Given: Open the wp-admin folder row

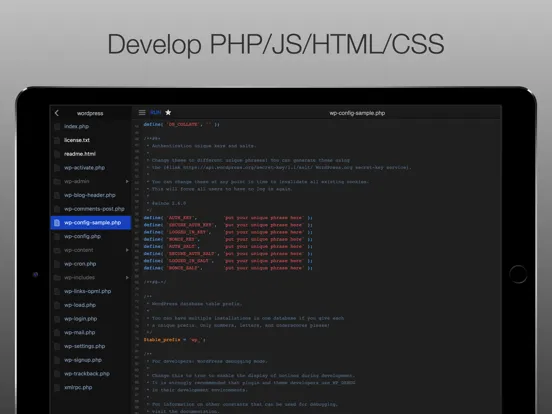Looking at the screenshot, I should coord(91,181).
